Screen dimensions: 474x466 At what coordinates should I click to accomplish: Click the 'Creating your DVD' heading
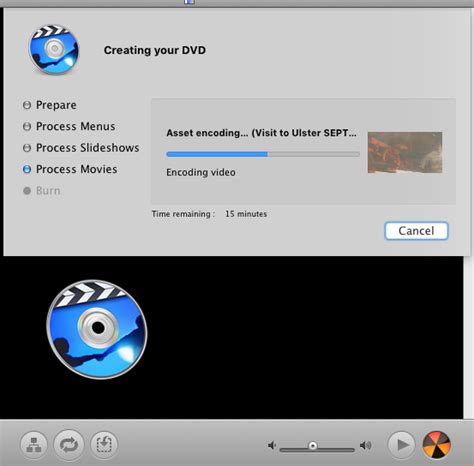(155, 50)
